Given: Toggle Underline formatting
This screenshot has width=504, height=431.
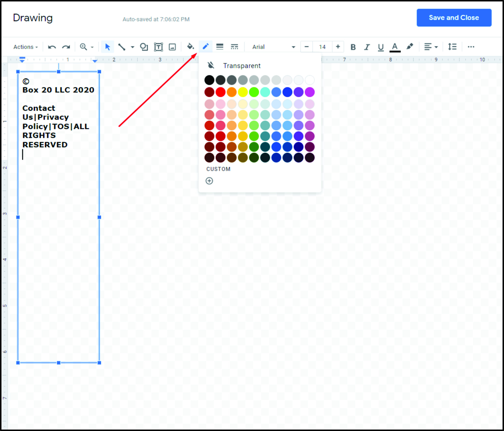Looking at the screenshot, I should (381, 47).
